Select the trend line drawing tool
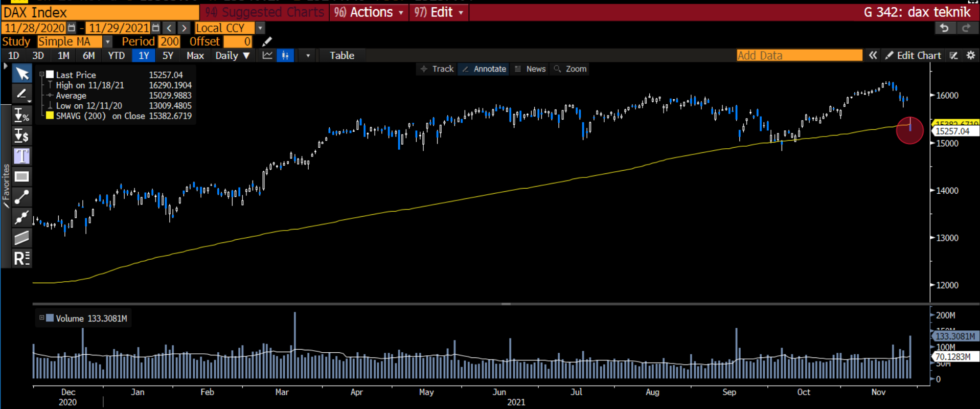This screenshot has width=980, height=409. point(22,197)
